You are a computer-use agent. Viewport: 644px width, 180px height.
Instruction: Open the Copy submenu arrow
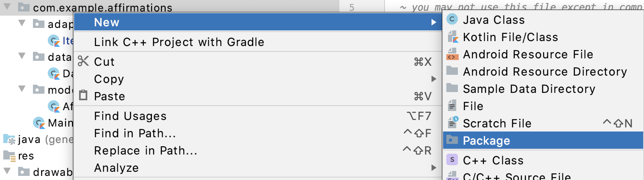[434, 79]
